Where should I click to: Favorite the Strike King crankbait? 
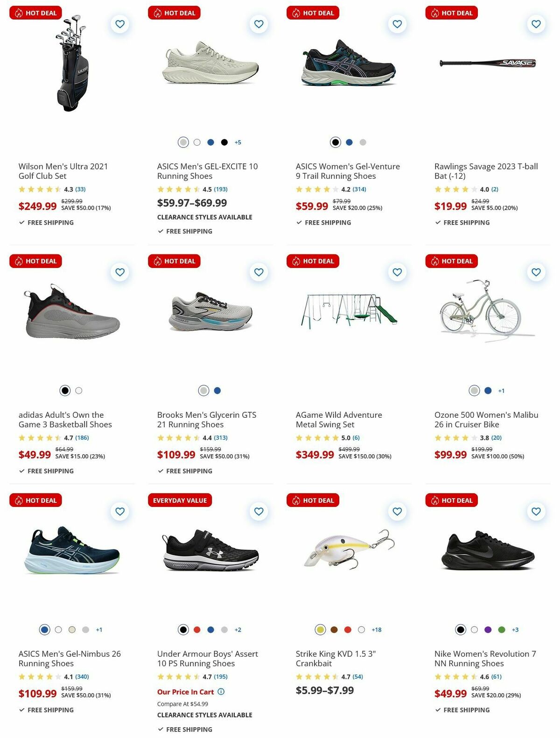[397, 512]
